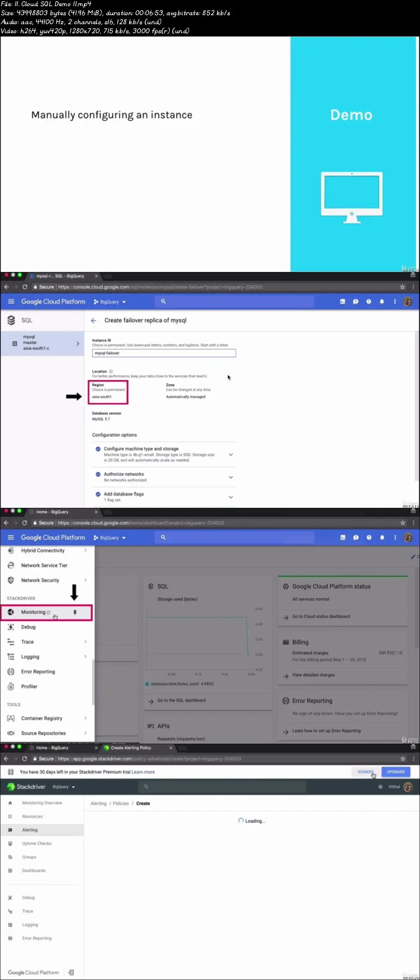Expand Add database flags section
Screen dimensions: 420x980
coord(231,497)
